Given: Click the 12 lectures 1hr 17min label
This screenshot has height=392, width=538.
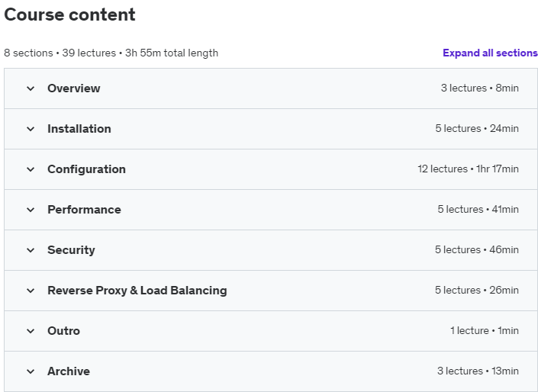Looking at the screenshot, I should (468, 169).
